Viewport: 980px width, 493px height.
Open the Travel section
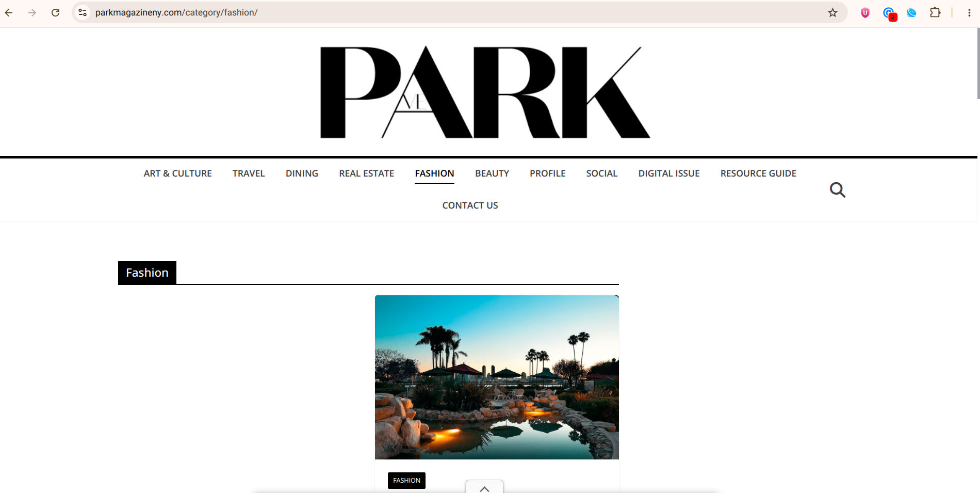click(249, 173)
